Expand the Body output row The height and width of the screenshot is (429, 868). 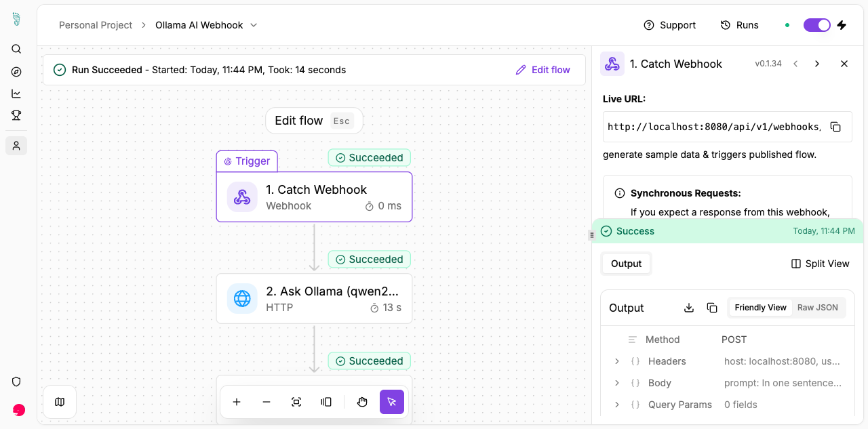coord(617,383)
